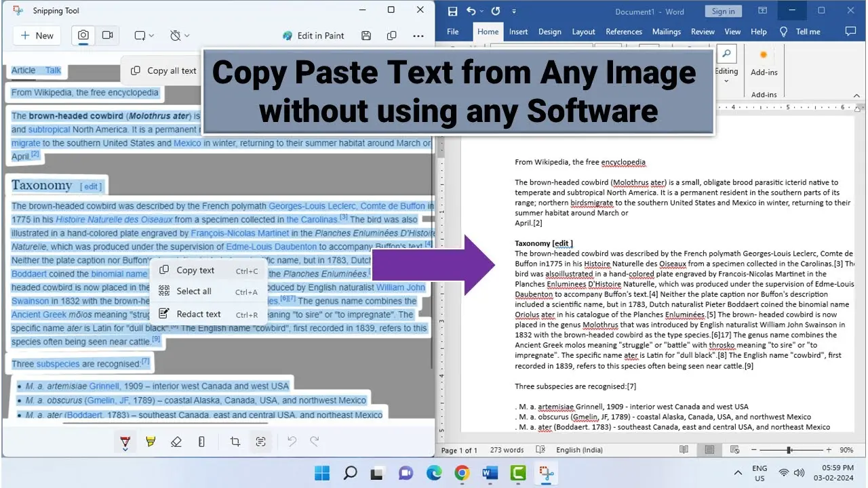The width and height of the screenshot is (868, 488).
Task: Select the eraser tool in Snipping Tool
Action: pyautogui.click(x=176, y=442)
